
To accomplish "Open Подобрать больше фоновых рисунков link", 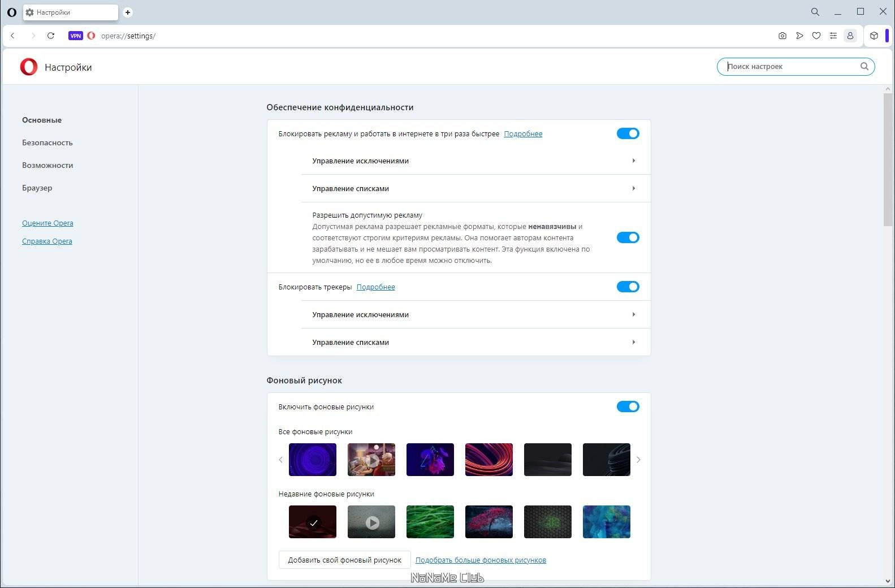I will (x=481, y=560).
